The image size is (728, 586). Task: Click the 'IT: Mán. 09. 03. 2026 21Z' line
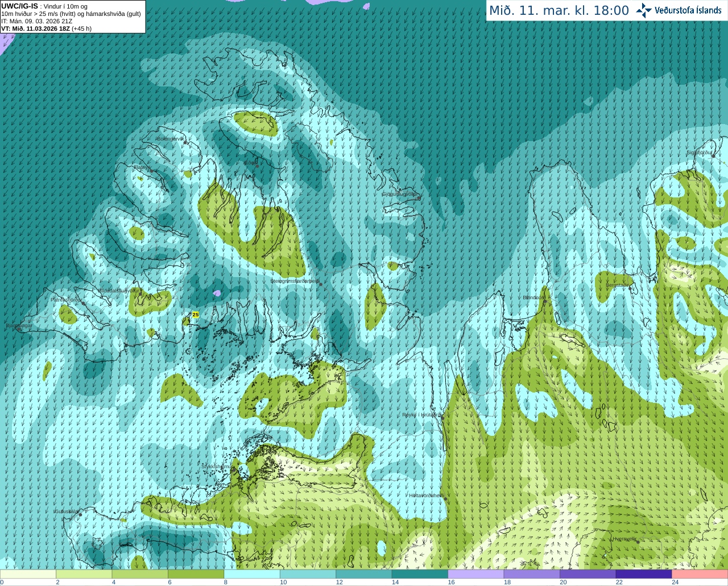[36, 21]
